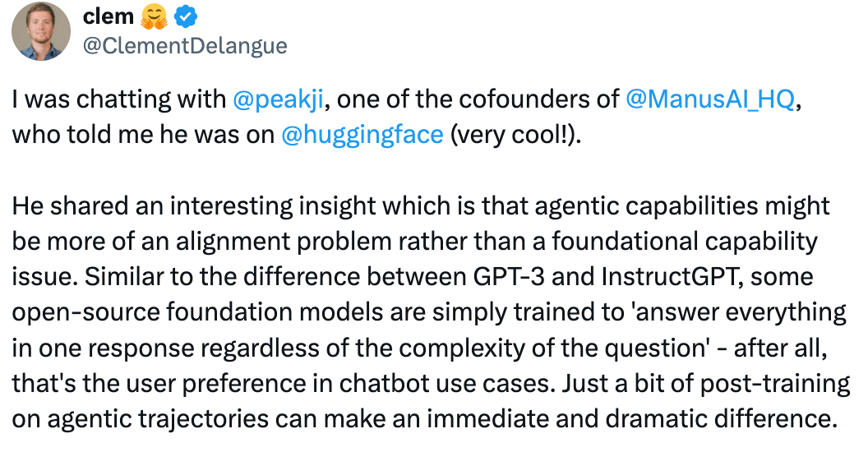Open the @peakji mention
This screenshot has height=452, width=868.
coord(278,99)
